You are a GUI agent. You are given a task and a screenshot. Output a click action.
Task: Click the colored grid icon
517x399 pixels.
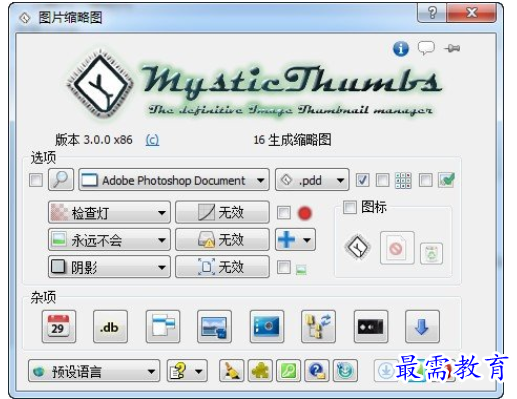[403, 181]
